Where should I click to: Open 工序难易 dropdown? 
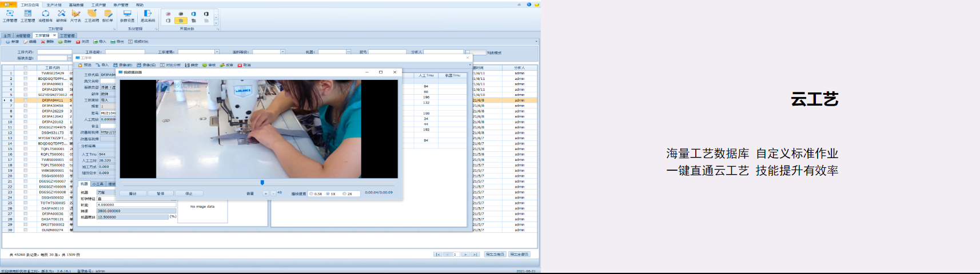217,52
